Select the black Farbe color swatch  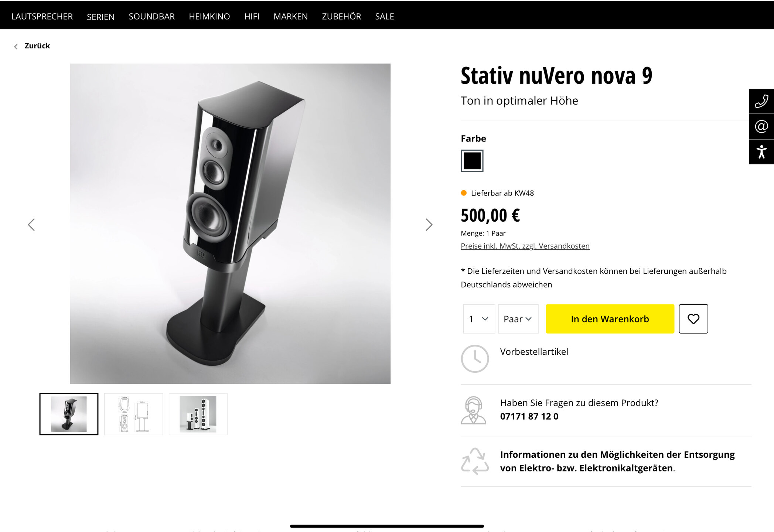(472, 161)
